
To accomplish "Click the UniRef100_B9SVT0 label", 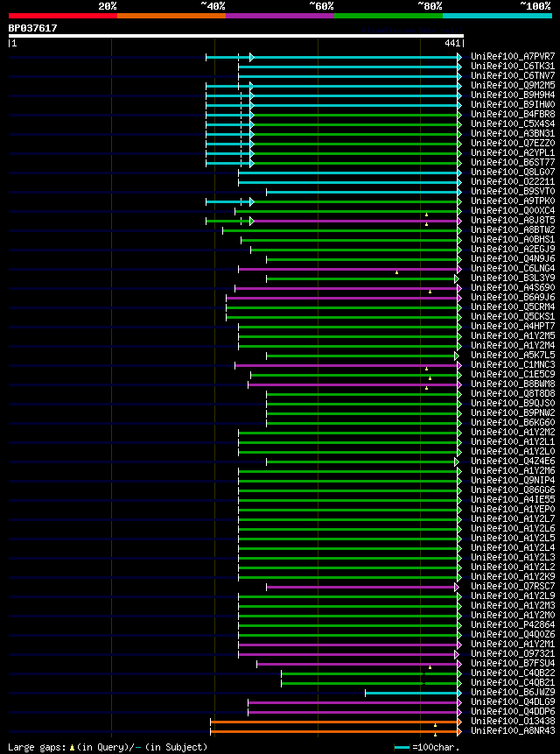I will 513,192.
